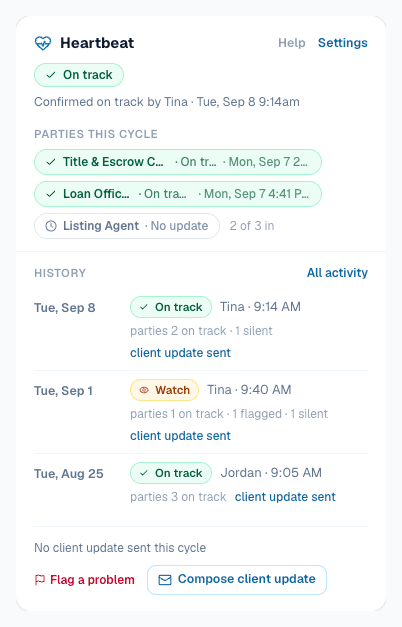Screen dimensions: 402x627
Task: Open Settings in the header
Action: tap(342, 43)
